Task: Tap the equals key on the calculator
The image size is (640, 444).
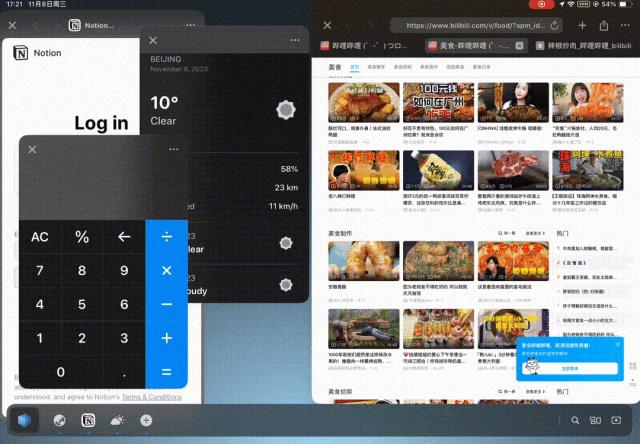Action: [167, 372]
